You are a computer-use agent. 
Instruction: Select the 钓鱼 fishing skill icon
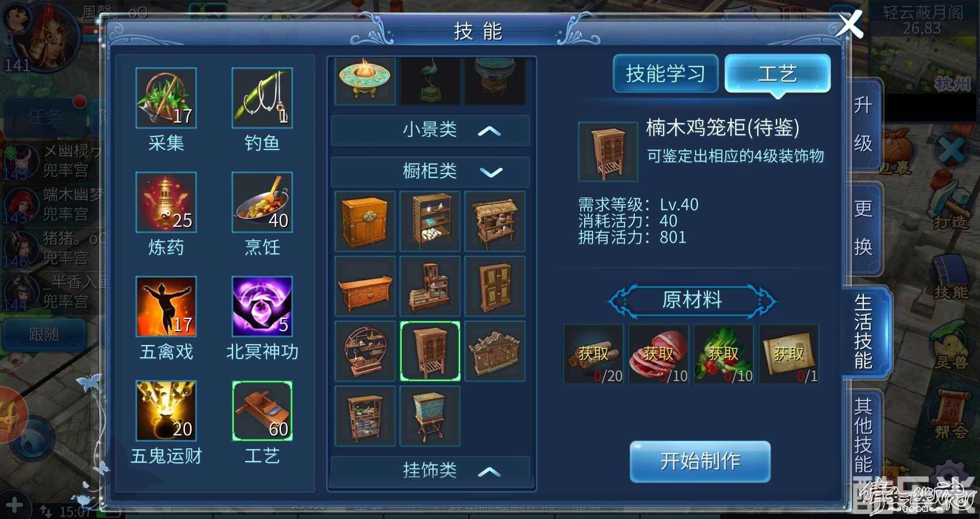point(262,98)
